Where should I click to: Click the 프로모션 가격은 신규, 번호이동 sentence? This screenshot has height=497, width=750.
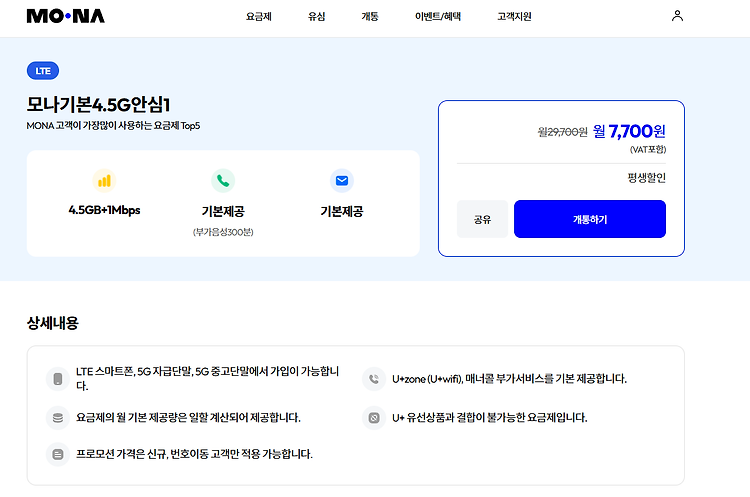click(194, 454)
